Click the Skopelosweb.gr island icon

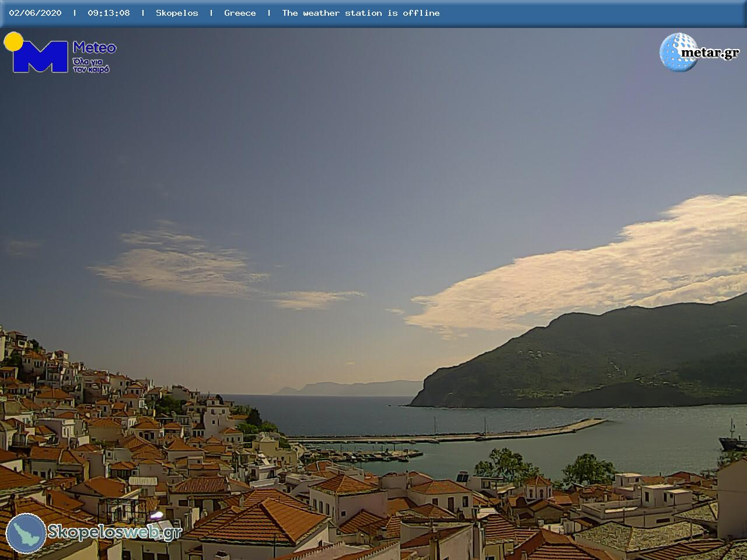[26, 533]
